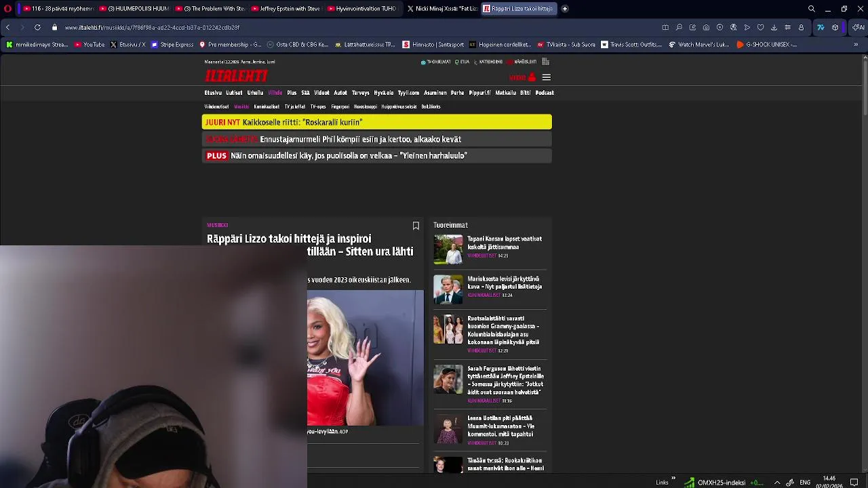The width and height of the screenshot is (868, 488).
Task: Click the red user login icon
Action: [x=532, y=77]
